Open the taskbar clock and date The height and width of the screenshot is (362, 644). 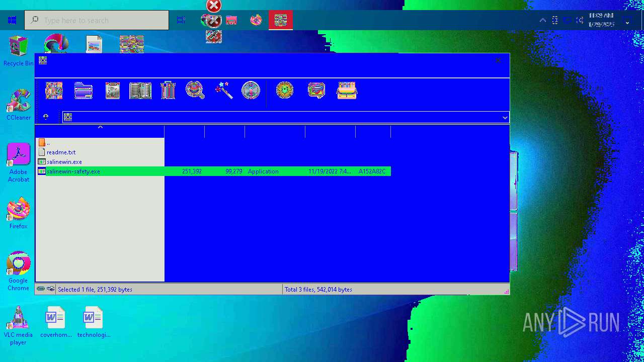[x=602, y=20]
